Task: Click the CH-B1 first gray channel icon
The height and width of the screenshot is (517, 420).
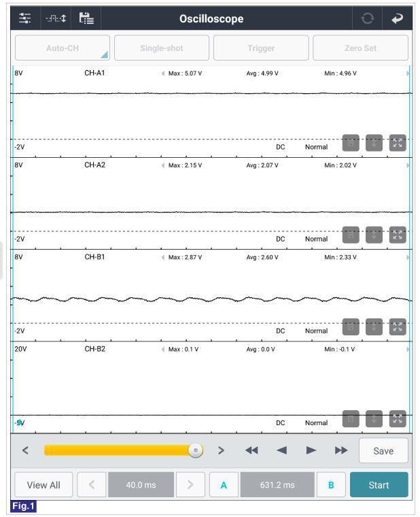Action: pyautogui.click(x=351, y=327)
